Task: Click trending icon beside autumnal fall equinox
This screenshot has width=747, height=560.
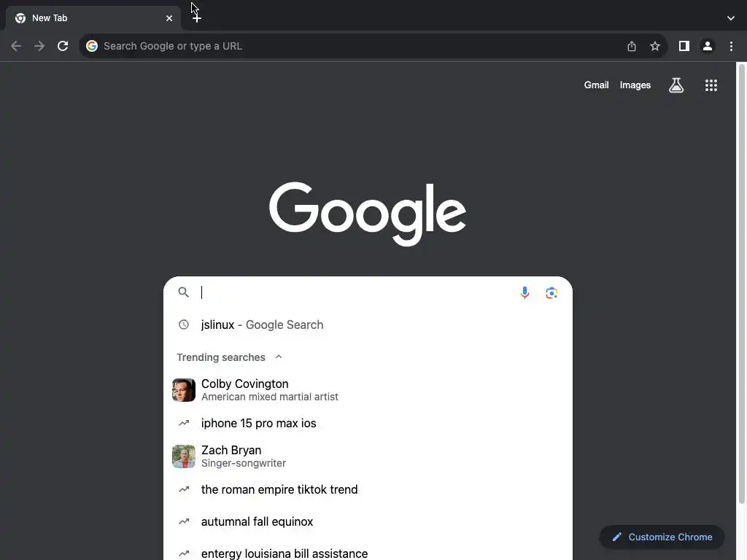Action: [x=183, y=521]
